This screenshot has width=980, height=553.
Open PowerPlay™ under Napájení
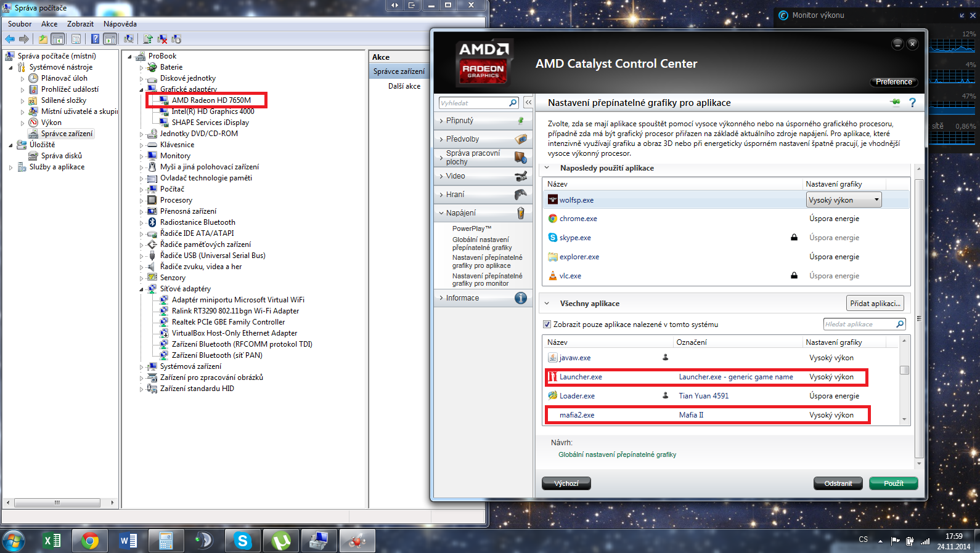472,228
